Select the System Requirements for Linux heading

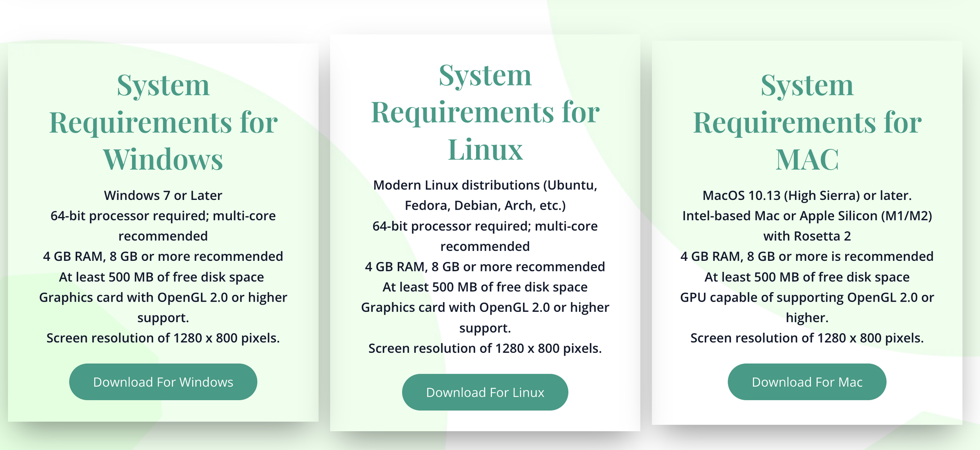[x=485, y=112]
